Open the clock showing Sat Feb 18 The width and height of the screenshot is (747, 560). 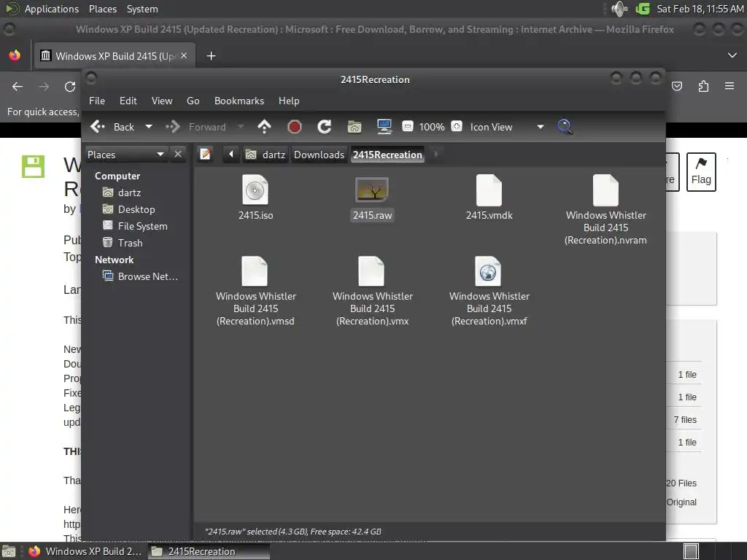[700, 9]
